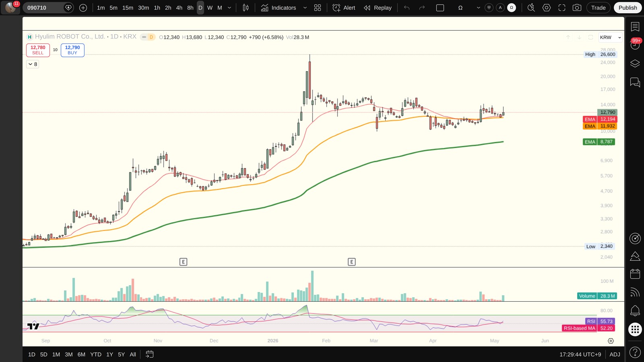Screen dimensions: 644x362
Task: Click the 12,790 BUY button
Action: click(x=72, y=50)
